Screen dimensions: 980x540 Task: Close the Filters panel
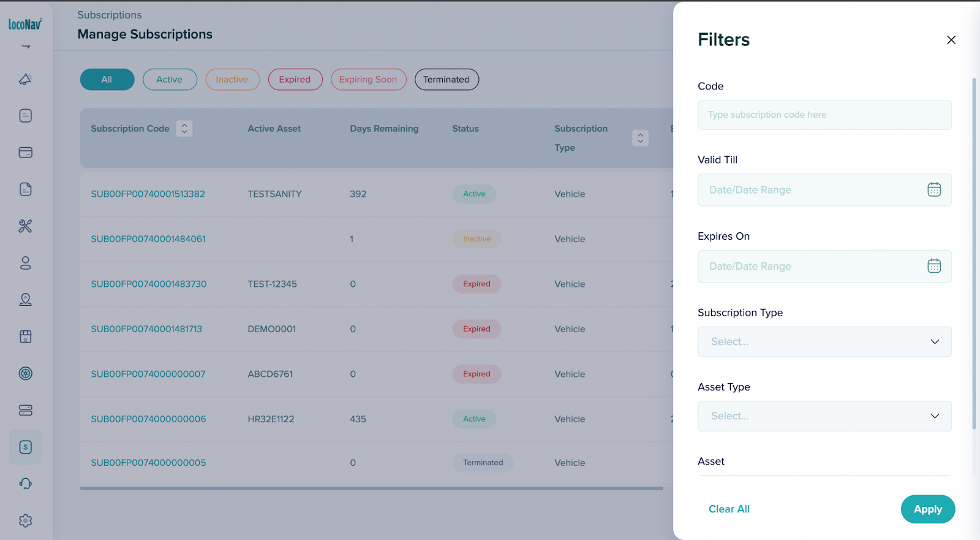(x=951, y=40)
